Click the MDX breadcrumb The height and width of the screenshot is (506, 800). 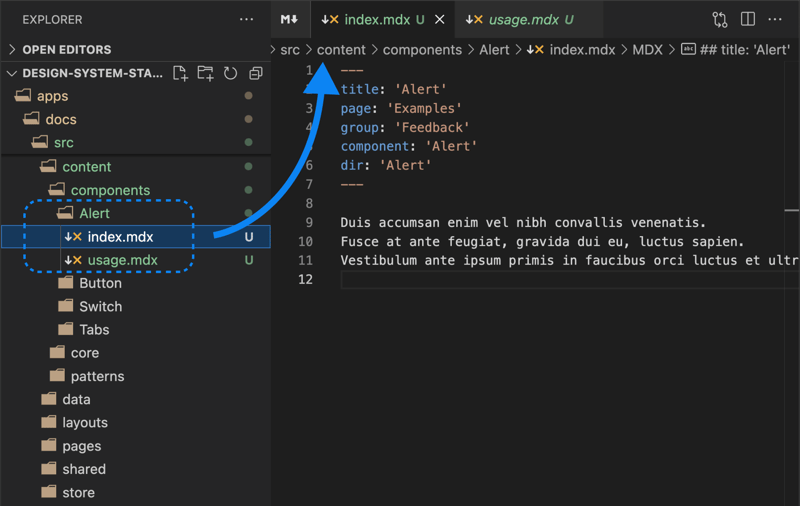click(647, 50)
